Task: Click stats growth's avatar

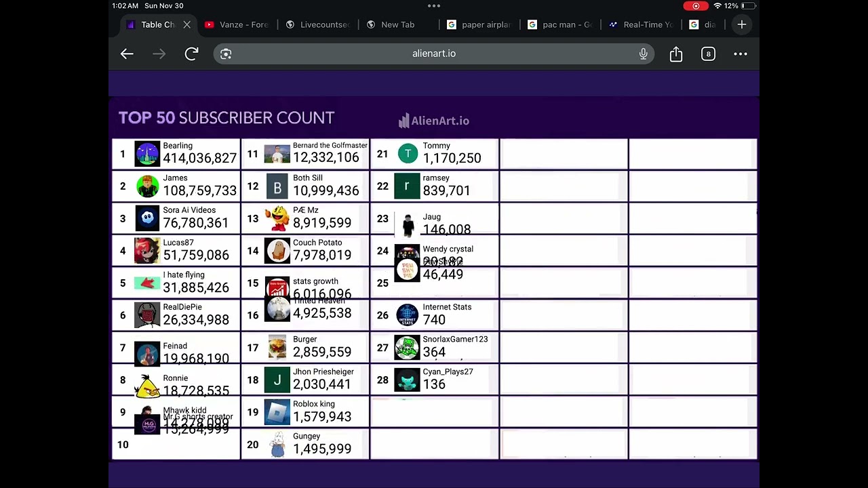Action: point(277,288)
